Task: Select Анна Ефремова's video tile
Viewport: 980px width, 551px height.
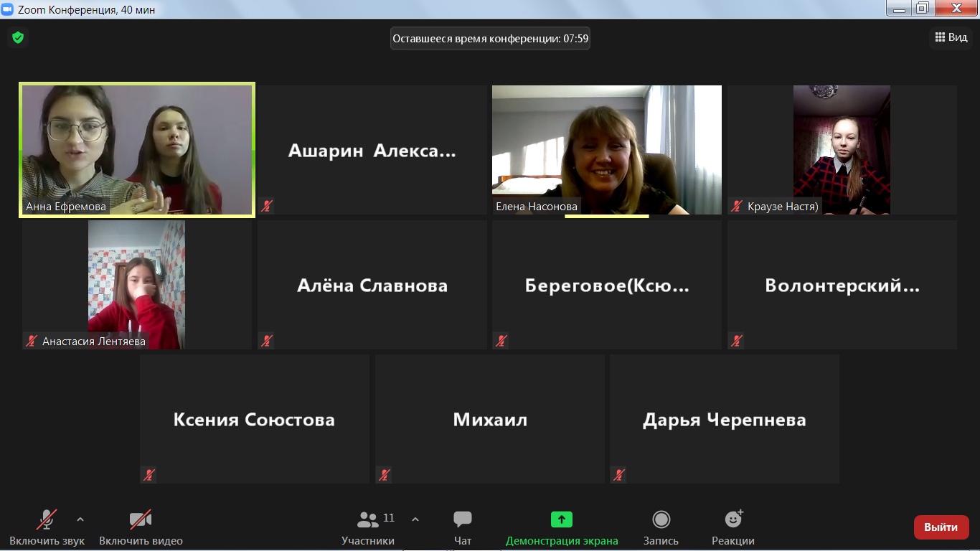Action: point(136,149)
